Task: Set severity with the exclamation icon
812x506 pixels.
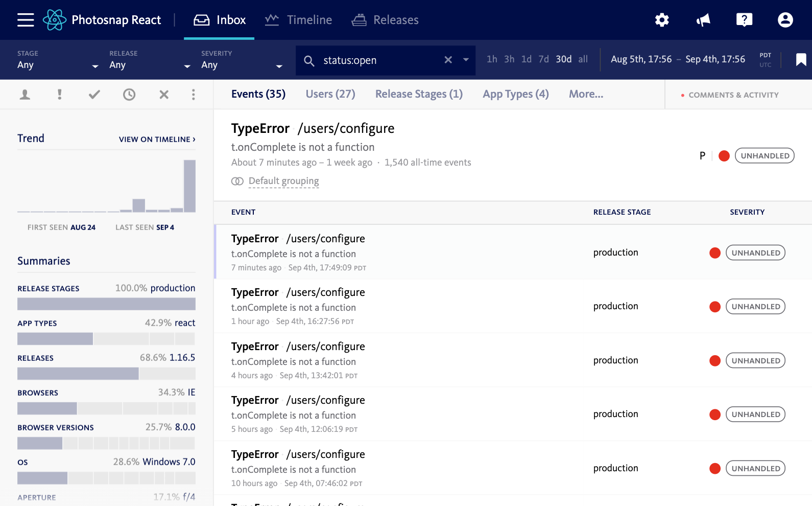Action: (x=60, y=95)
